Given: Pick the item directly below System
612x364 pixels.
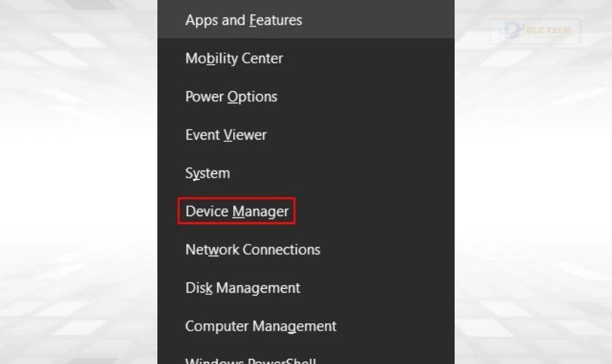Looking at the screenshot, I should pos(237,212).
